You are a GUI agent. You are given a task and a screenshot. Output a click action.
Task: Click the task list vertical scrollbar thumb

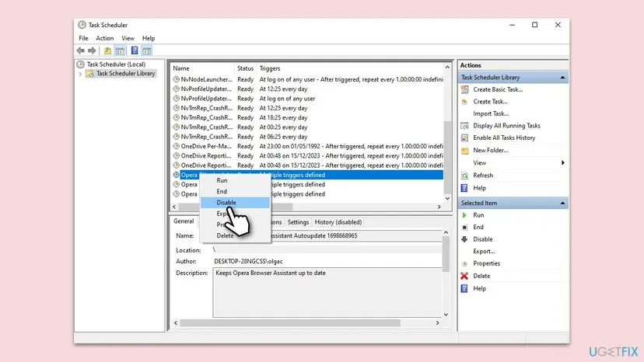[447, 156]
